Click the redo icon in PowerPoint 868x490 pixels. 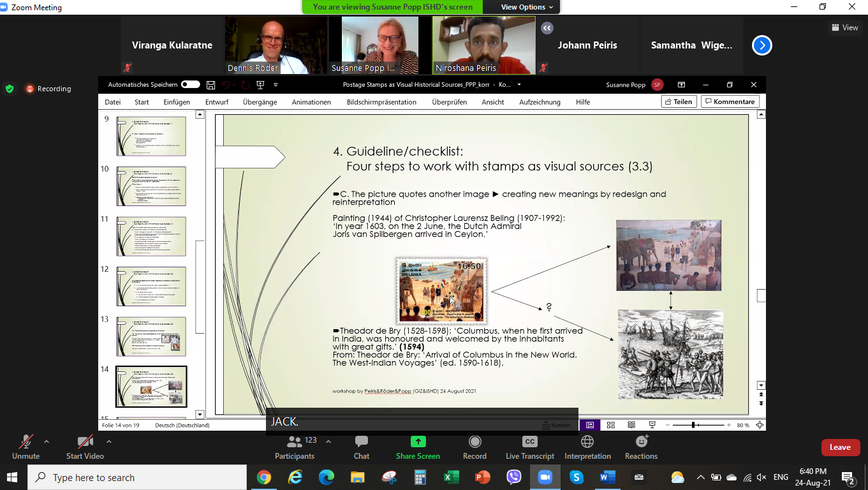point(244,85)
